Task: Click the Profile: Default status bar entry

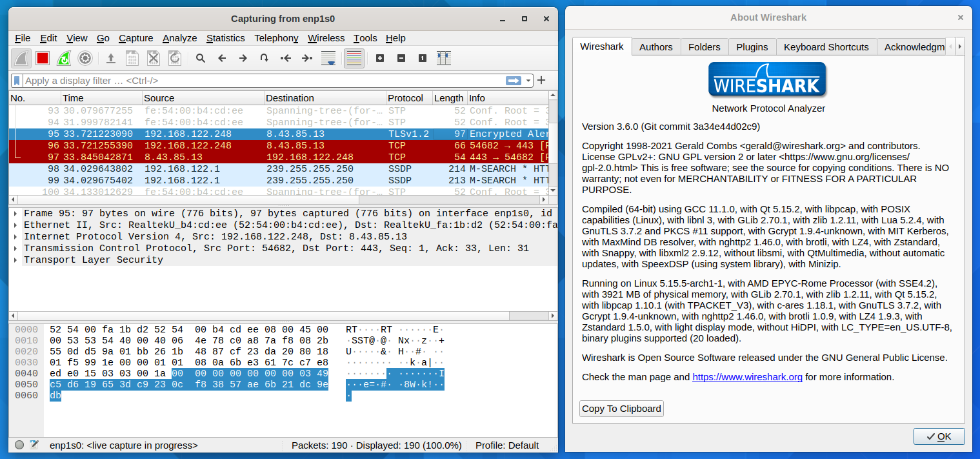Action: pyautogui.click(x=507, y=445)
